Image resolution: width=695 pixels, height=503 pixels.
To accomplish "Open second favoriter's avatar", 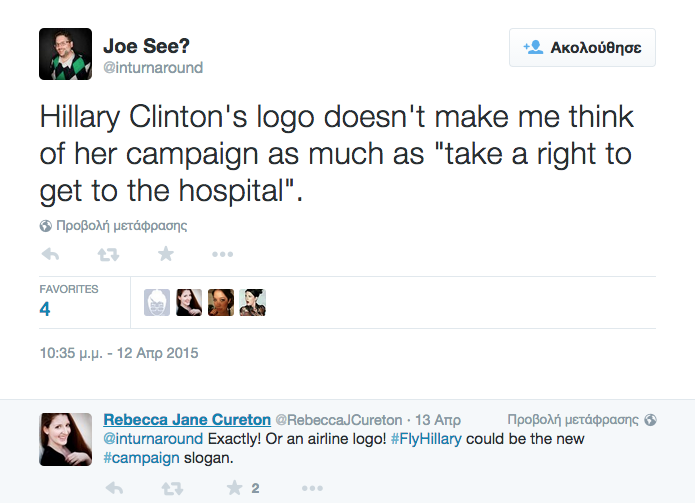I will tap(189, 302).
